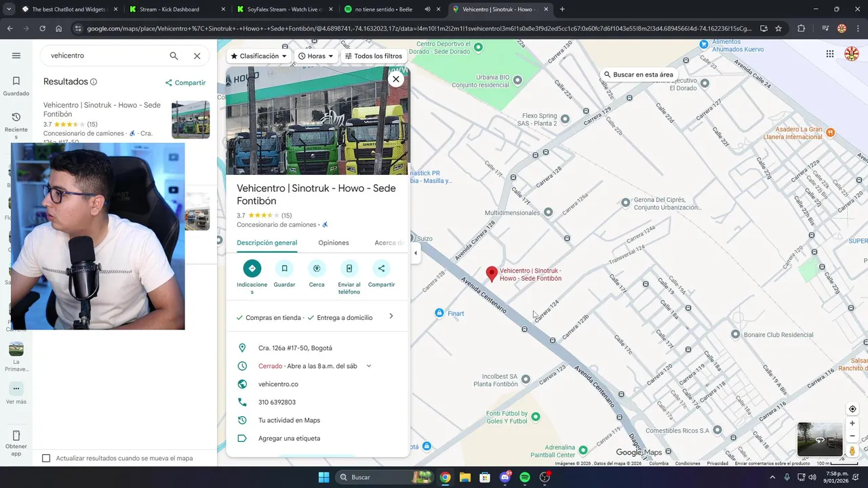The width and height of the screenshot is (868, 488).
Task: Share this place using Compartir icon
Action: (381, 268)
